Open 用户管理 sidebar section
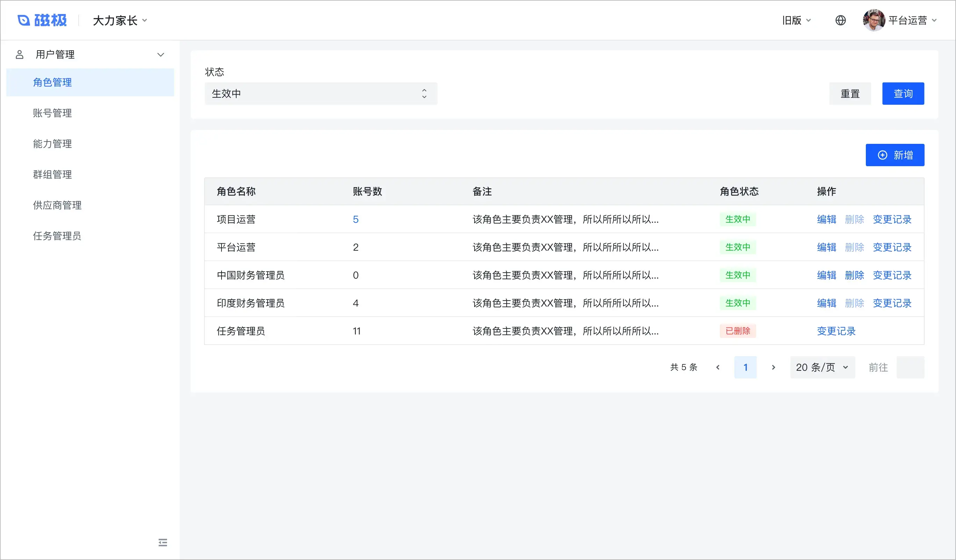Viewport: 956px width, 560px height. point(90,55)
